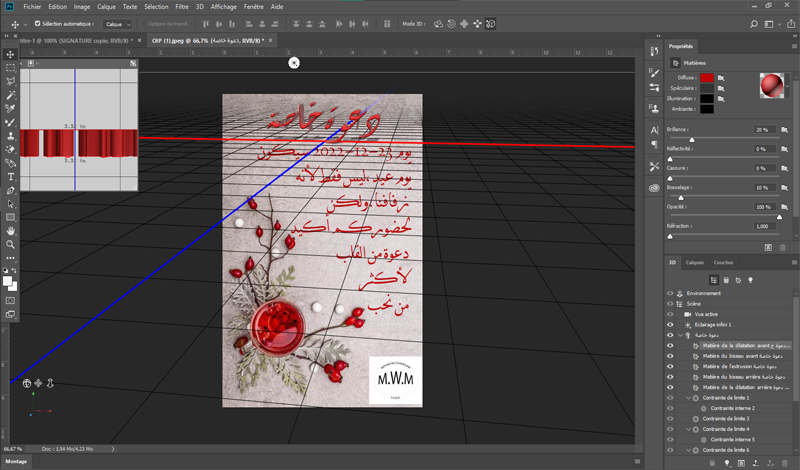The image size is (800, 470).
Task: Hide Matière du biseau avant item
Action: pos(670,356)
